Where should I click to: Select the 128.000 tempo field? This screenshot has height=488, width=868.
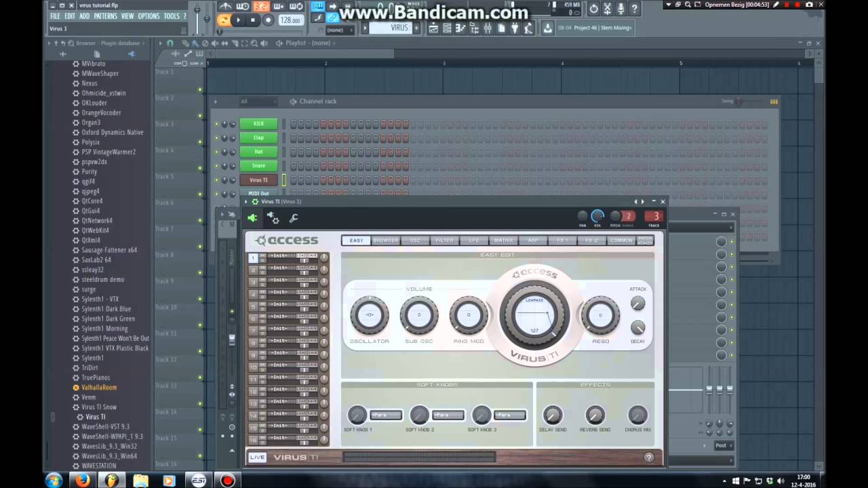pos(290,20)
